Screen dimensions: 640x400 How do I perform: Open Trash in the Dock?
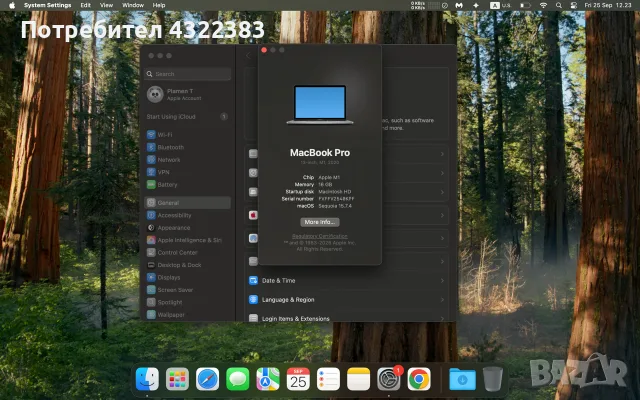tap(493, 379)
